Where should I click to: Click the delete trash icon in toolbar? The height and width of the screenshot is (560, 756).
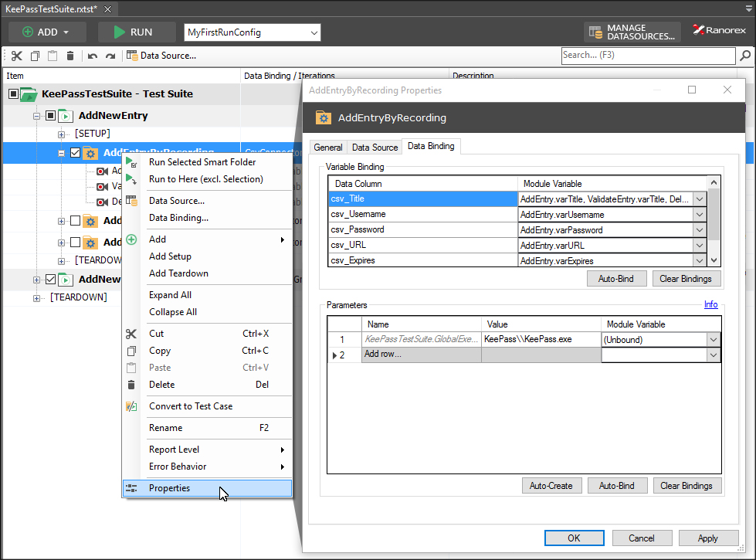click(x=70, y=56)
